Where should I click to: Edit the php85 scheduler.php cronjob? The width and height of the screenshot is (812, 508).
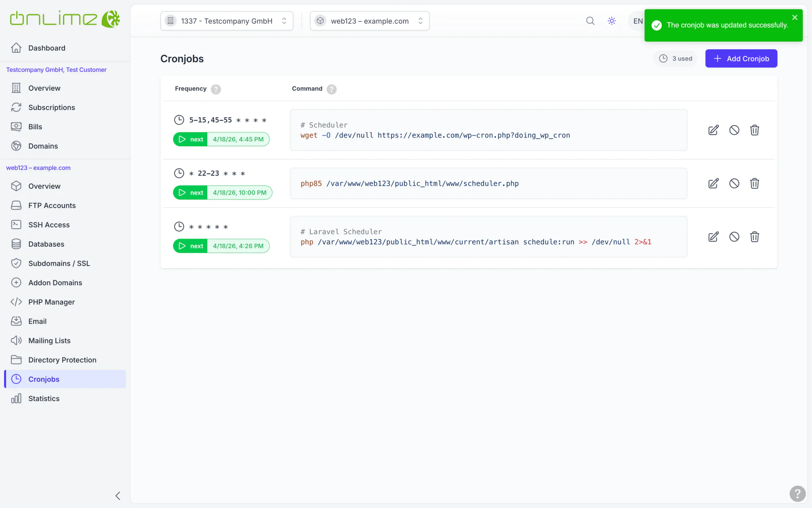(713, 183)
